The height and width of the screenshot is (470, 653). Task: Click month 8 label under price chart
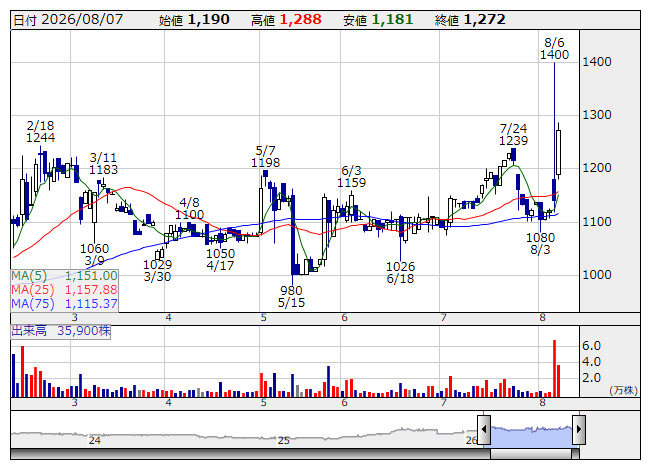542,318
